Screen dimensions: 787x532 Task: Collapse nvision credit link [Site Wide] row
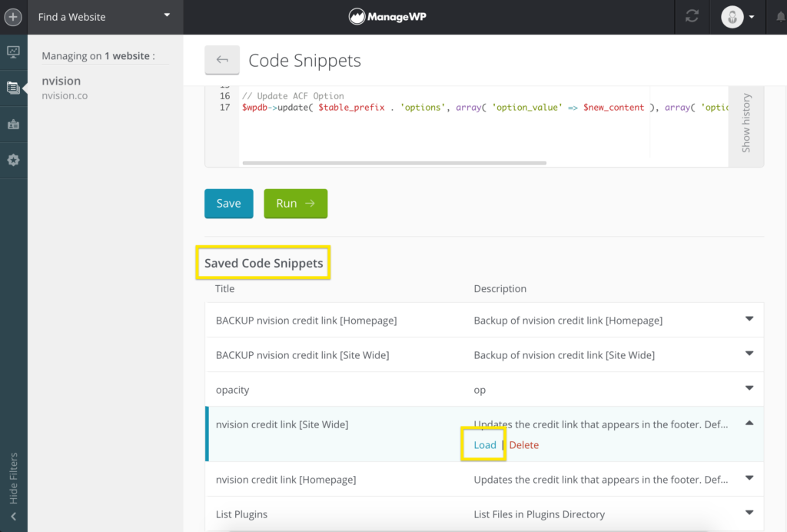pyautogui.click(x=749, y=423)
